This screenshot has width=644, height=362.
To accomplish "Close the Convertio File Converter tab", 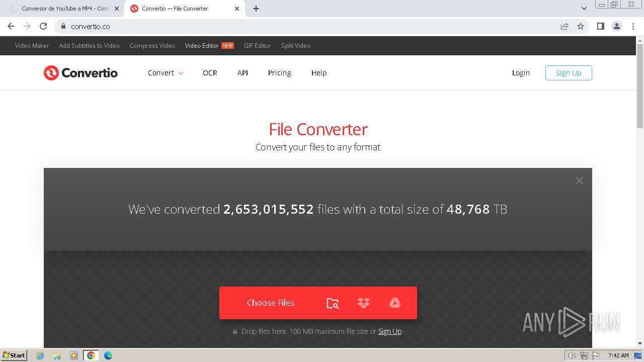I will click(237, 9).
